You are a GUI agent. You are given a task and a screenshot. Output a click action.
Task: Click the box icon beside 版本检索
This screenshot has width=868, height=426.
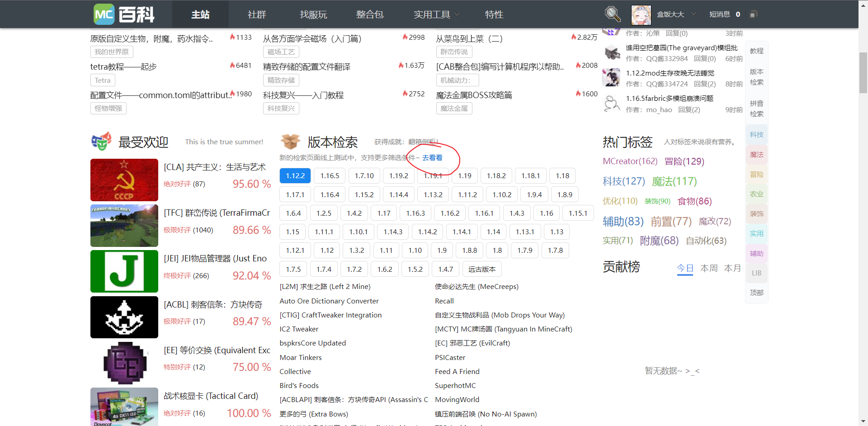(290, 142)
